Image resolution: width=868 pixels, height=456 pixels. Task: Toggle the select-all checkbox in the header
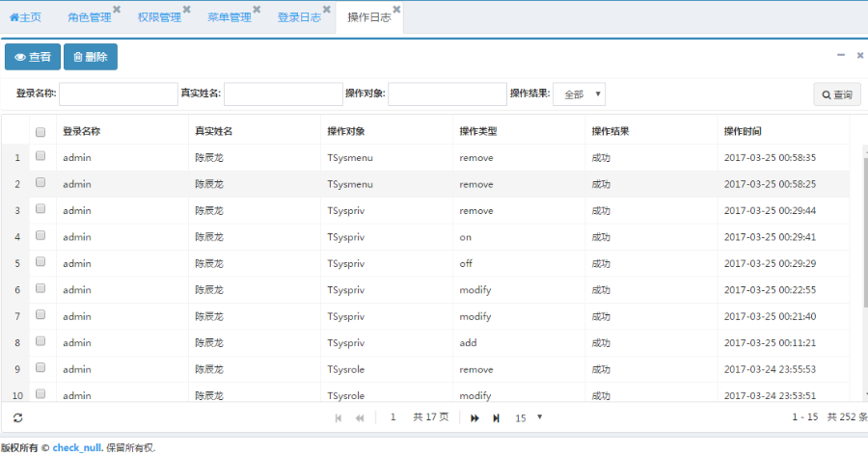41,132
